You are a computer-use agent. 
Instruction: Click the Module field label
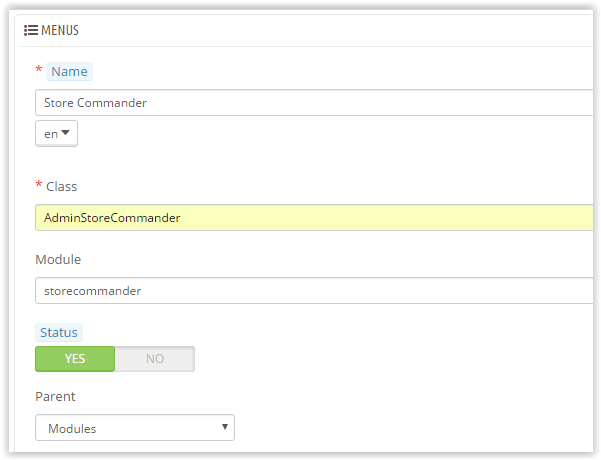[x=58, y=259]
